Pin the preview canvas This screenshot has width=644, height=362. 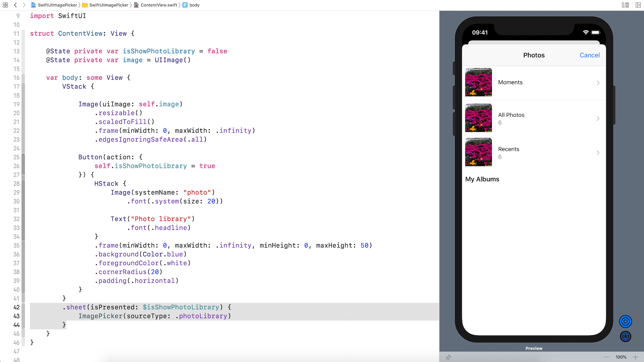pyautogui.click(x=448, y=357)
